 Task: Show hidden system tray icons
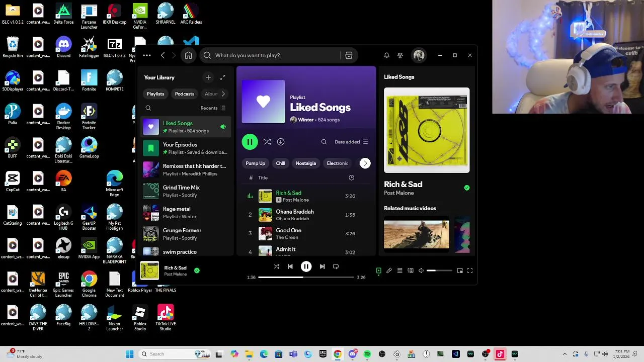(565, 354)
